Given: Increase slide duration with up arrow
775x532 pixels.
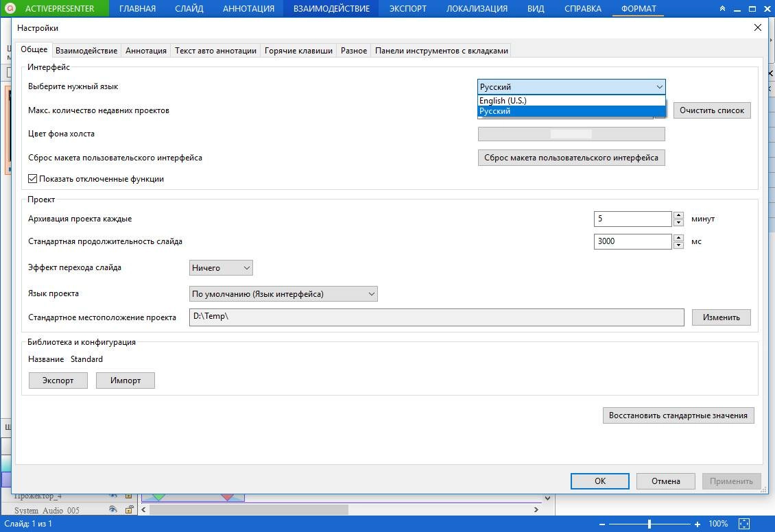Looking at the screenshot, I should click(678, 238).
